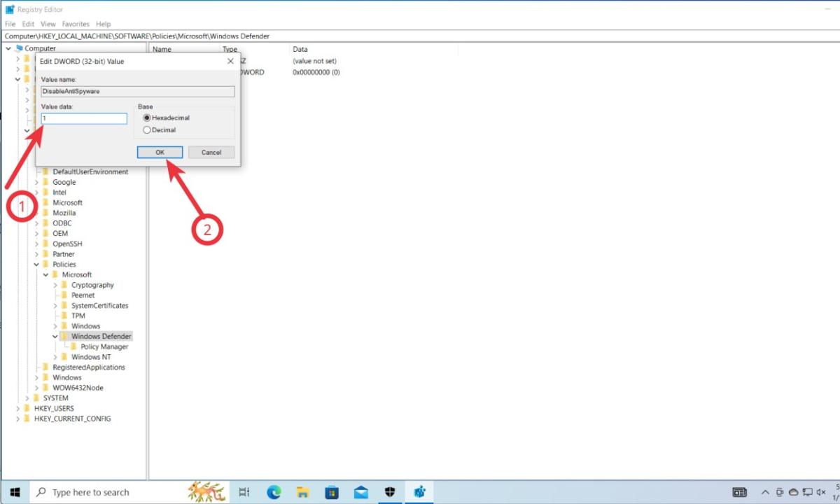Collapse the Windows Defender key
This screenshot has width=840, height=504.
55,336
